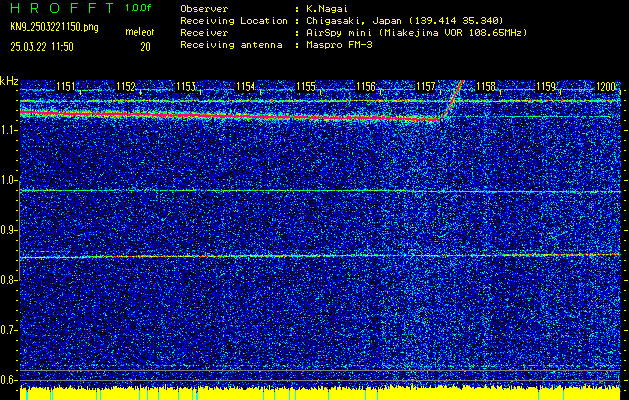Click the 0.7 kHz frequency label
Image resolution: width=629 pixels, height=400 pixels.
click(8, 330)
